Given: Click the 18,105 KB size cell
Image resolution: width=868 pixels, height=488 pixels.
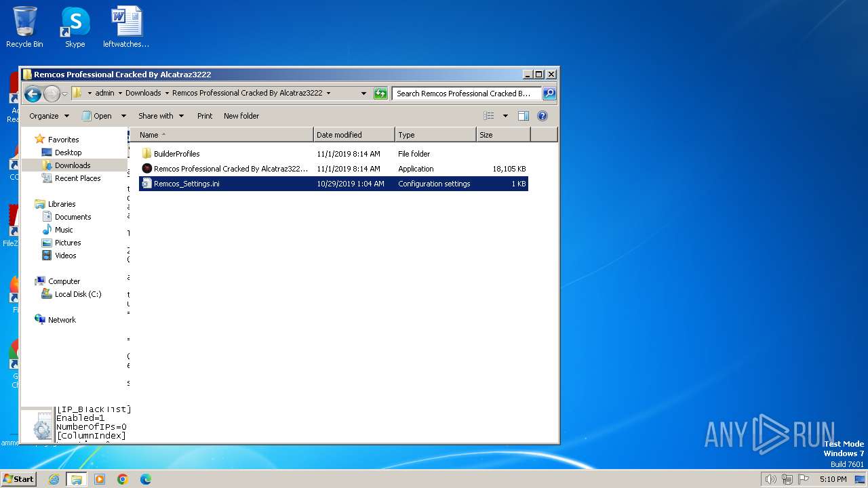Looking at the screenshot, I should [x=509, y=169].
